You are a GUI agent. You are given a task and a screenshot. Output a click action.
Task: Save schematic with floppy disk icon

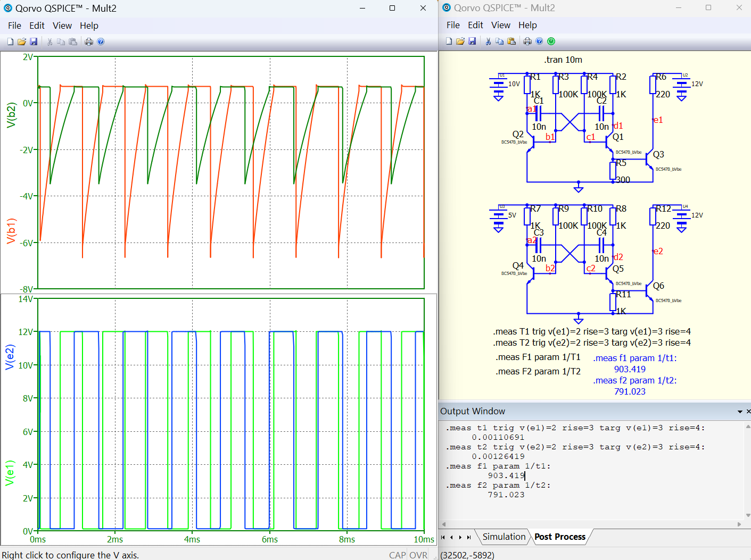[472, 41]
